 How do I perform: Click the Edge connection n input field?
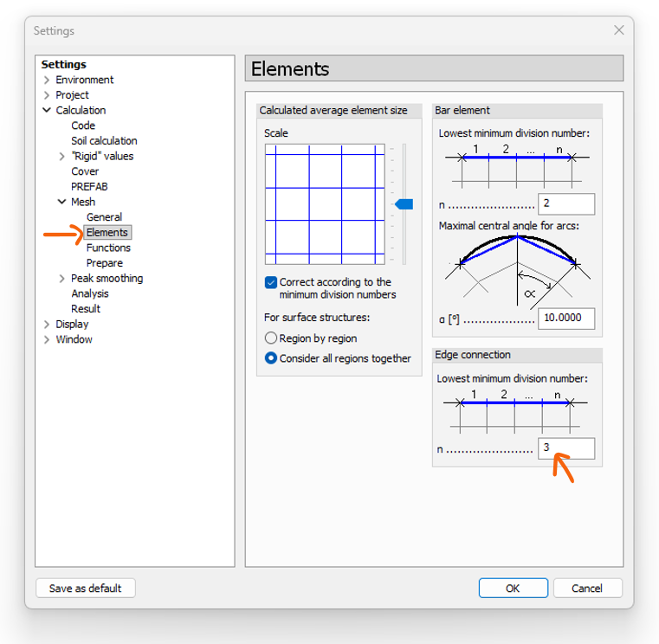(x=566, y=448)
